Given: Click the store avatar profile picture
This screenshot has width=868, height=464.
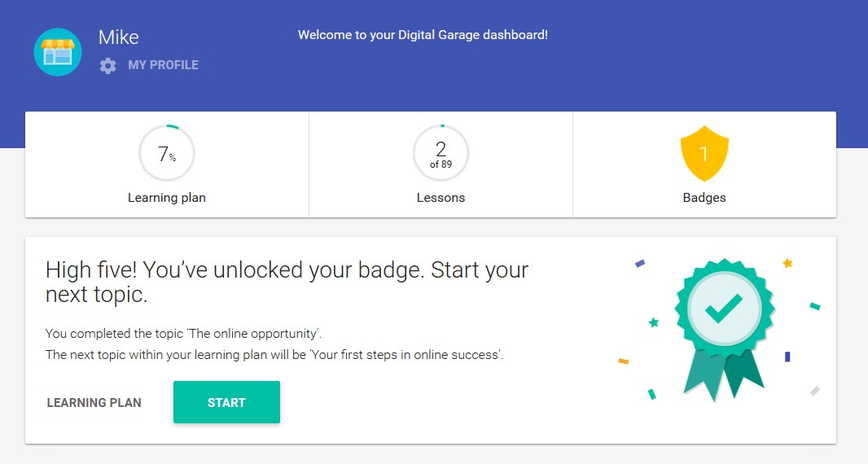Looking at the screenshot, I should pyautogui.click(x=58, y=52).
